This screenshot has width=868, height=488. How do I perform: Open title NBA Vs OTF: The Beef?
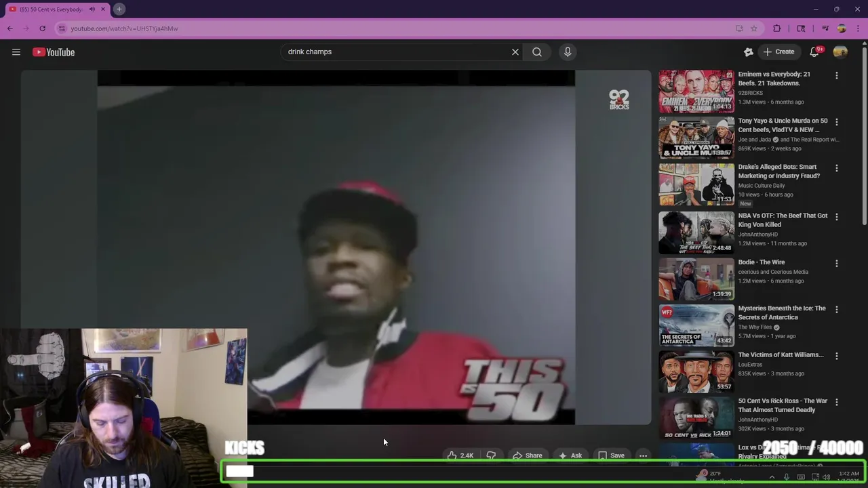point(783,220)
